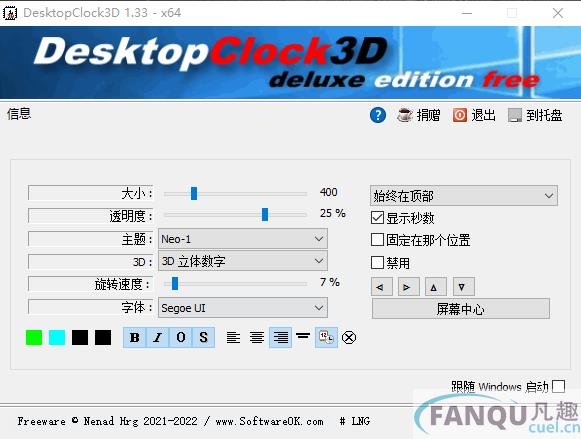Check the 跟随 Windows 启动 checkbox
Screen dimensions: 581x439
click(558, 386)
